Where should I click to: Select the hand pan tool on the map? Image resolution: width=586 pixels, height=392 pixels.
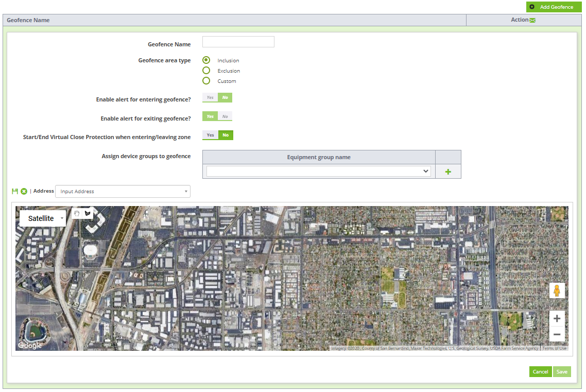(77, 213)
